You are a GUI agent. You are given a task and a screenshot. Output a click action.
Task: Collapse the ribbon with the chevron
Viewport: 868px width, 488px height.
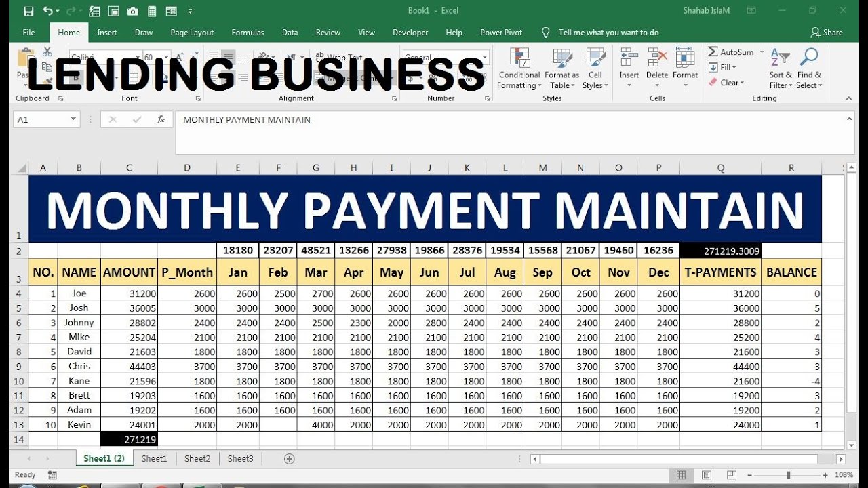point(849,98)
